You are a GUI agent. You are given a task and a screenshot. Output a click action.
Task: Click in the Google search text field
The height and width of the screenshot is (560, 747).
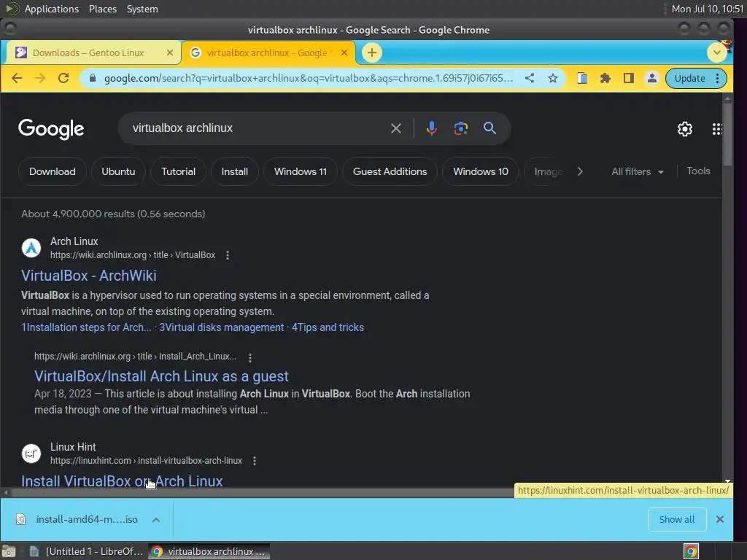[x=258, y=128]
